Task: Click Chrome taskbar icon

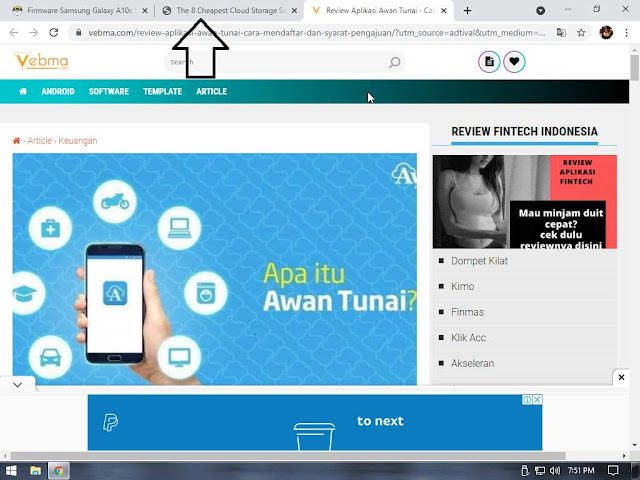Action: 59,471
